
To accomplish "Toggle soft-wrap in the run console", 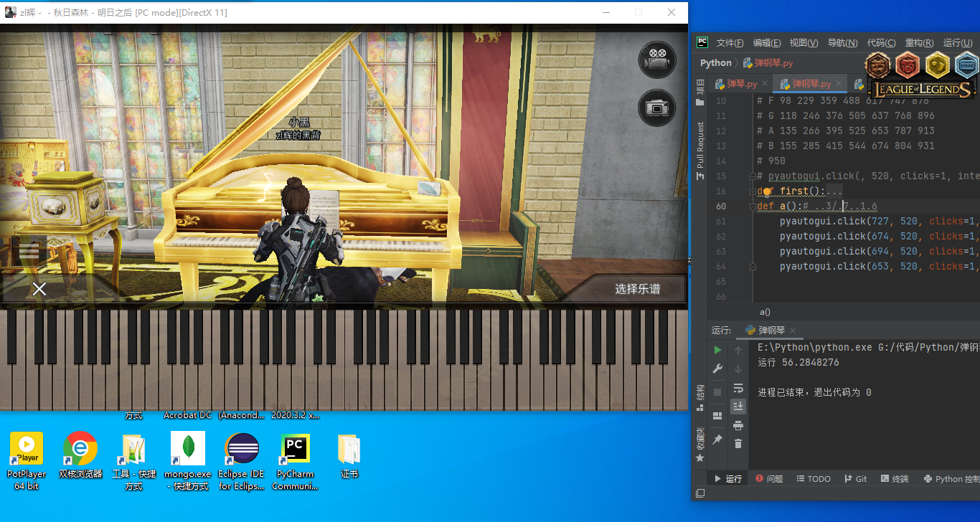I will [x=738, y=388].
